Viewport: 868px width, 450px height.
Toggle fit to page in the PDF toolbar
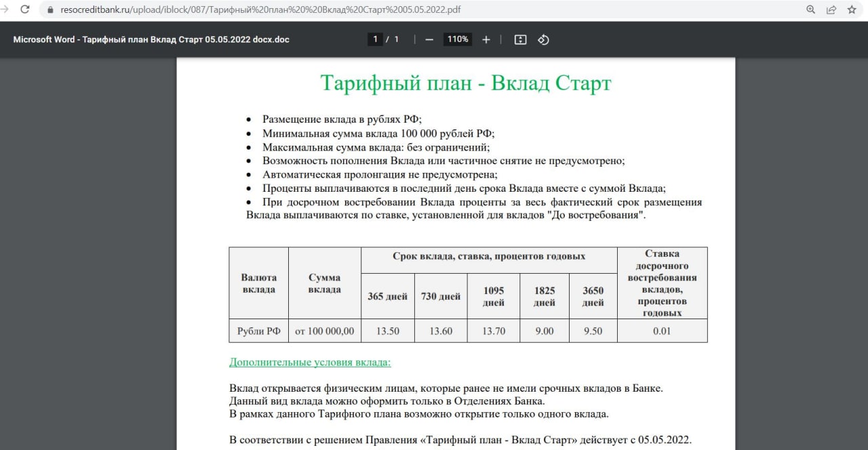point(520,40)
